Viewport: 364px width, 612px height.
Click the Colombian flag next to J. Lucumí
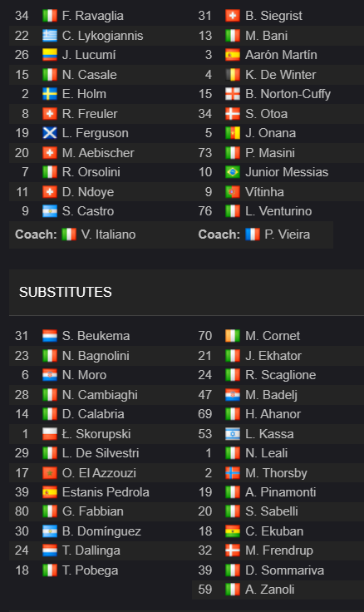(x=50, y=55)
